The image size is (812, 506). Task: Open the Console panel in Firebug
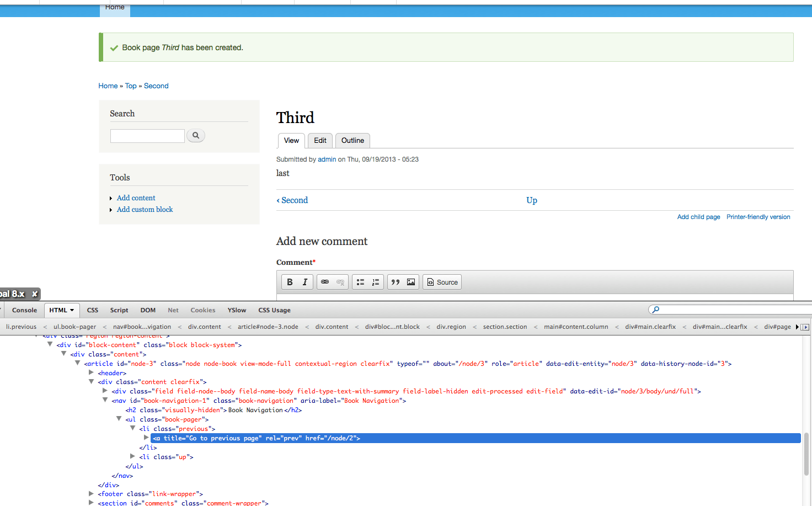24,310
